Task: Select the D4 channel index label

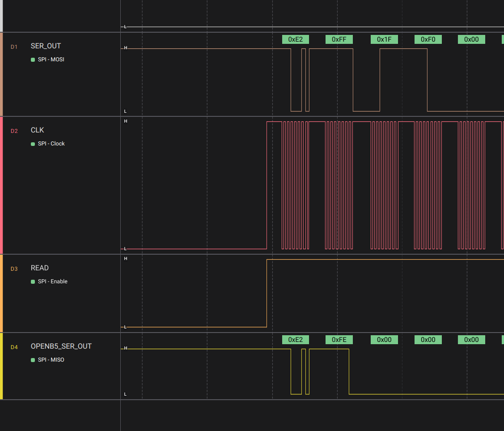Action: (x=14, y=347)
